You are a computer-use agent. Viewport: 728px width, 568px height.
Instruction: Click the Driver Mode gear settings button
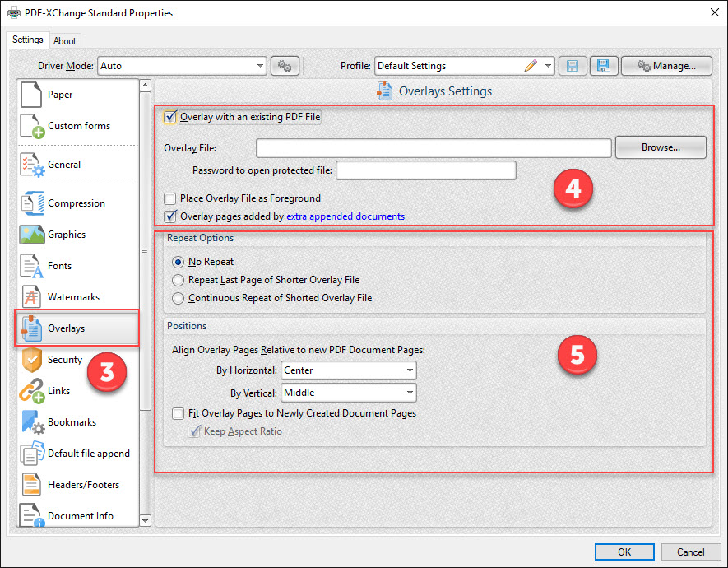click(x=285, y=66)
